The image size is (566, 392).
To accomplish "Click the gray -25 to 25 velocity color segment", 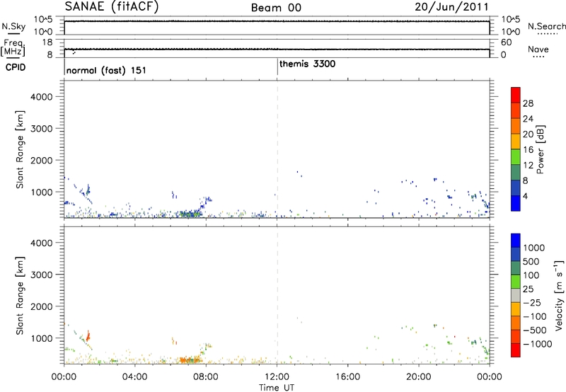I will [x=516, y=296].
